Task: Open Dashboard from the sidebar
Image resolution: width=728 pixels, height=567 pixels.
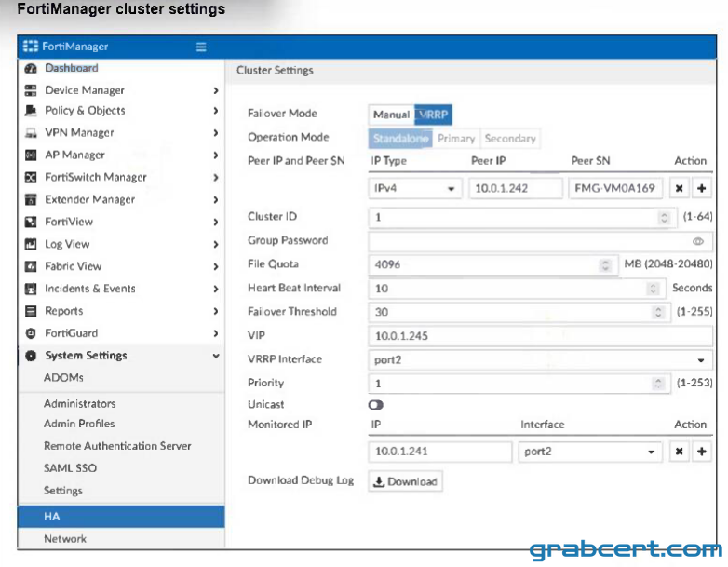Action: coord(72,68)
